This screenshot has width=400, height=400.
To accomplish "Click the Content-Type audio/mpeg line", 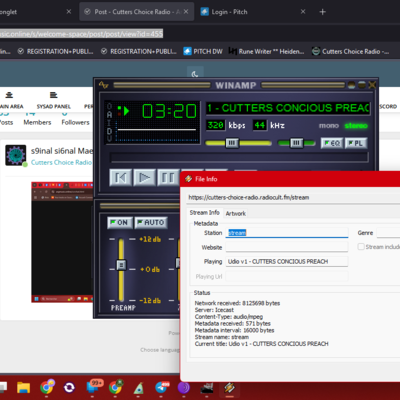I will (x=229, y=317).
